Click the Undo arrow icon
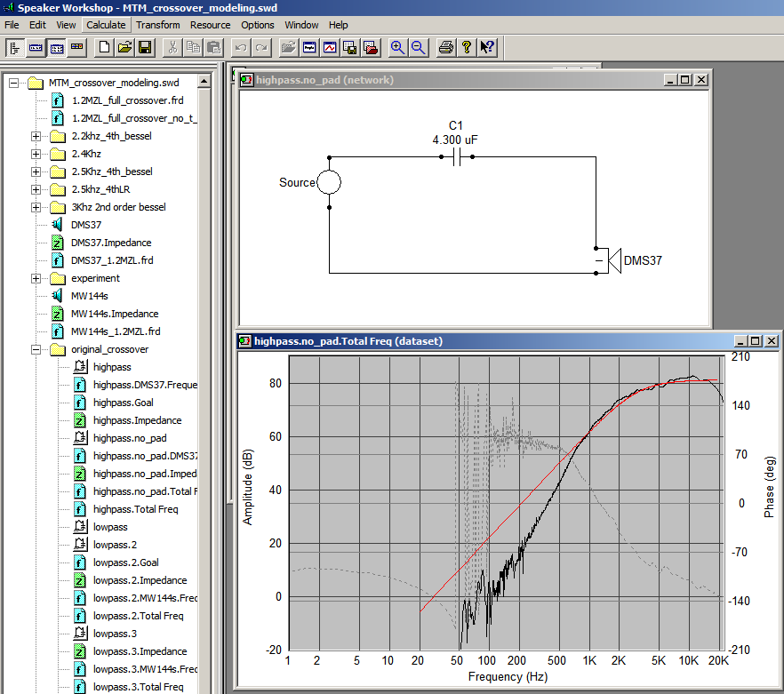 [x=241, y=48]
